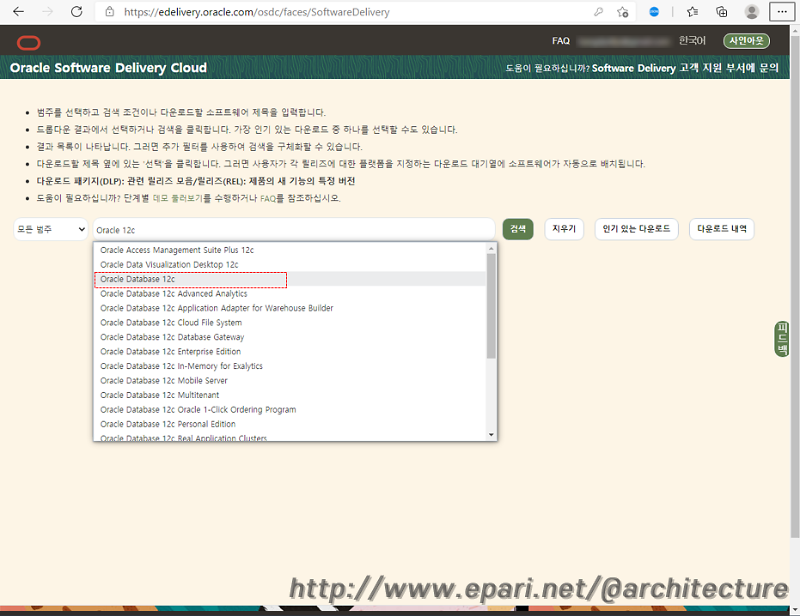The height and width of the screenshot is (616, 800).
Task: Click suggestion list scrollbar up arrow
Action: [491, 249]
